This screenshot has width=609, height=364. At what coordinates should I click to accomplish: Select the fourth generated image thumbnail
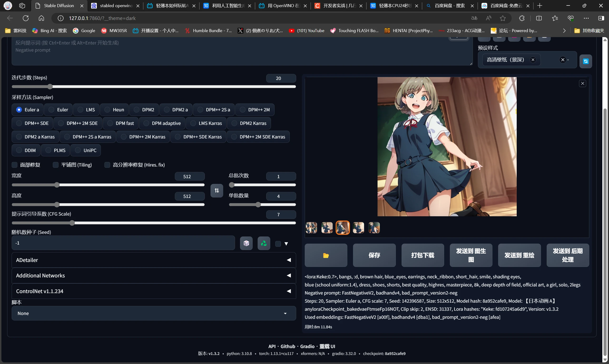[x=358, y=228]
